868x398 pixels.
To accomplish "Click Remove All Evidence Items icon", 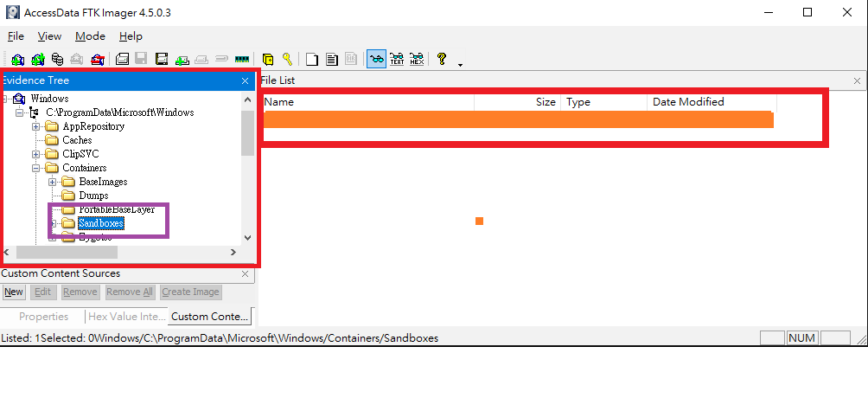I will pos(98,59).
